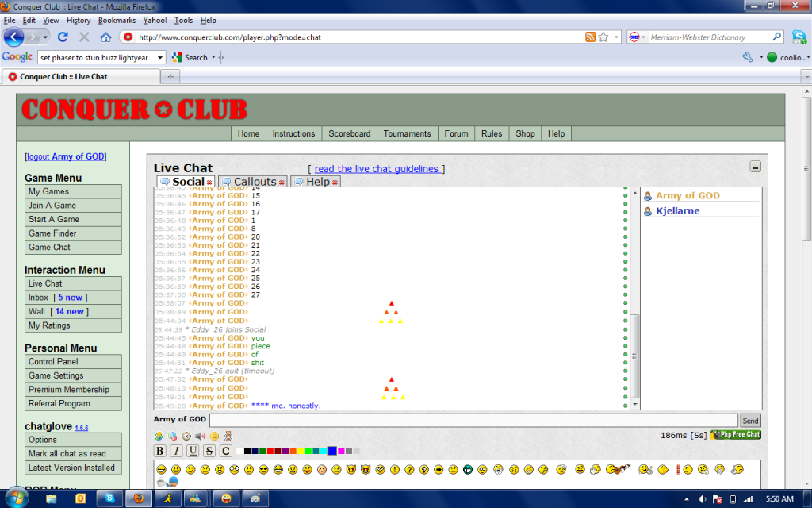Toggle italic text formatting in chat
The height and width of the screenshot is (508, 812).
click(x=176, y=451)
